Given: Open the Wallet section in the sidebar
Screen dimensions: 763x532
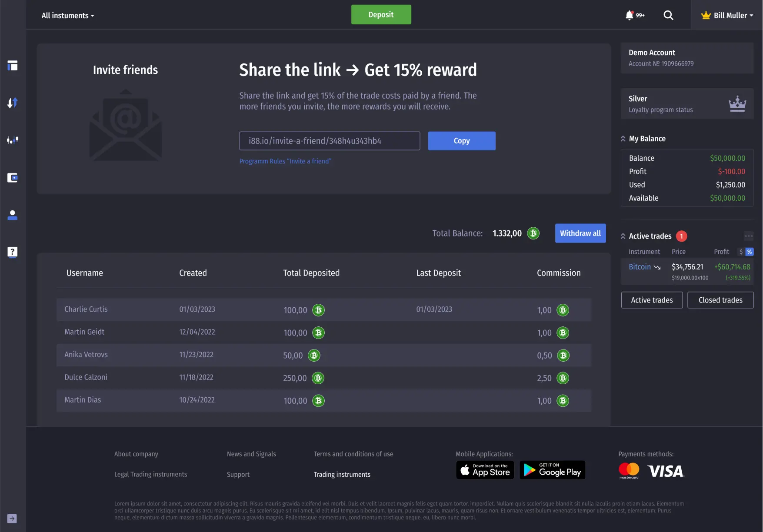Looking at the screenshot, I should click(x=12, y=178).
